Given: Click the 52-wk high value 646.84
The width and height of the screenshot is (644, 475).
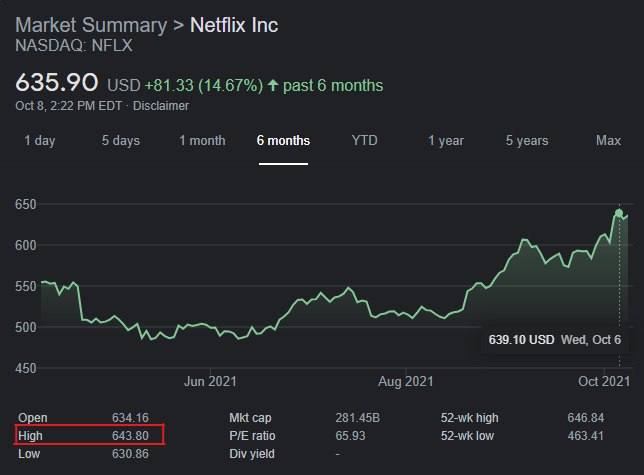Looking at the screenshot, I should point(586,418).
